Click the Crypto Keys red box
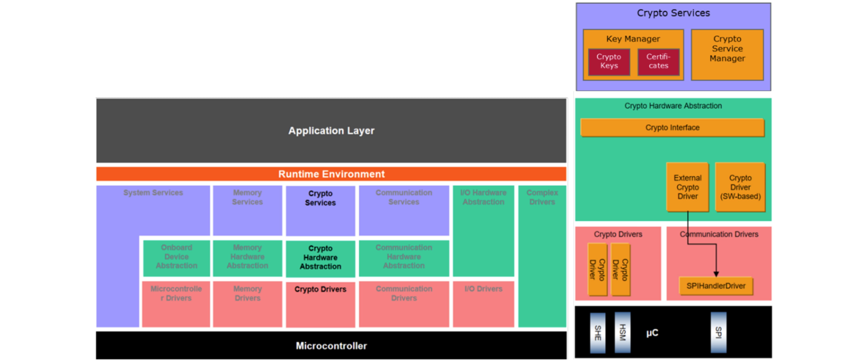The width and height of the screenshot is (868, 362). 609,62
